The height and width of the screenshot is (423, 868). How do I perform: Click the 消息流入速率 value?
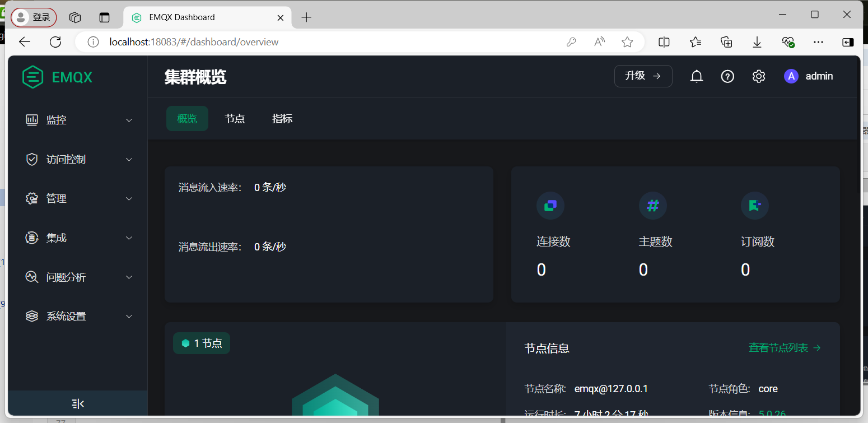click(270, 187)
